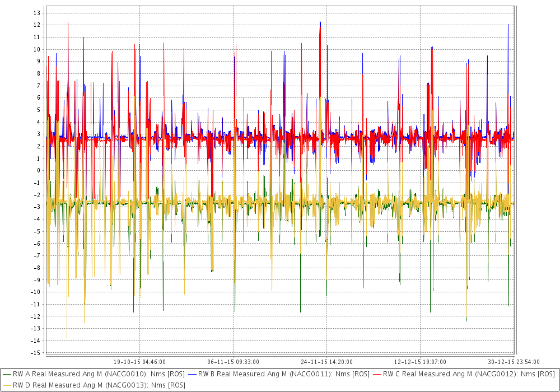Click the red line swatch for RW C
This screenshot has height=392, width=560.
377,374
